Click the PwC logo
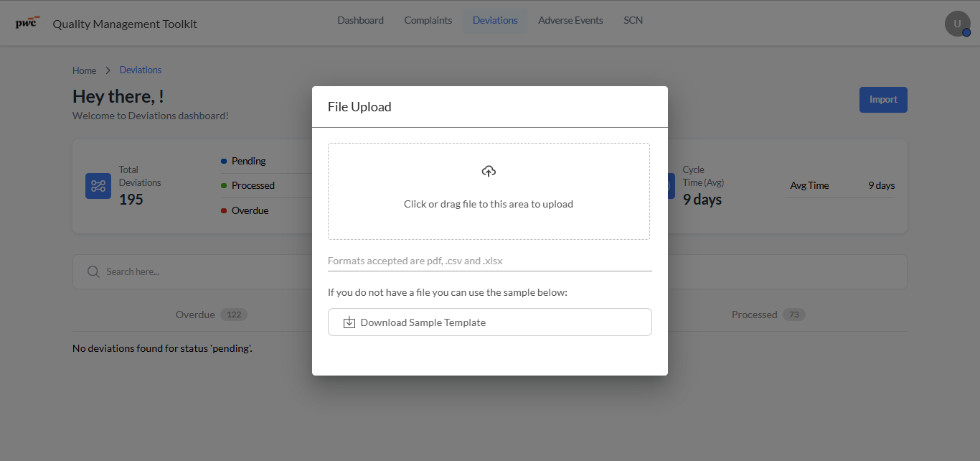 [x=27, y=22]
